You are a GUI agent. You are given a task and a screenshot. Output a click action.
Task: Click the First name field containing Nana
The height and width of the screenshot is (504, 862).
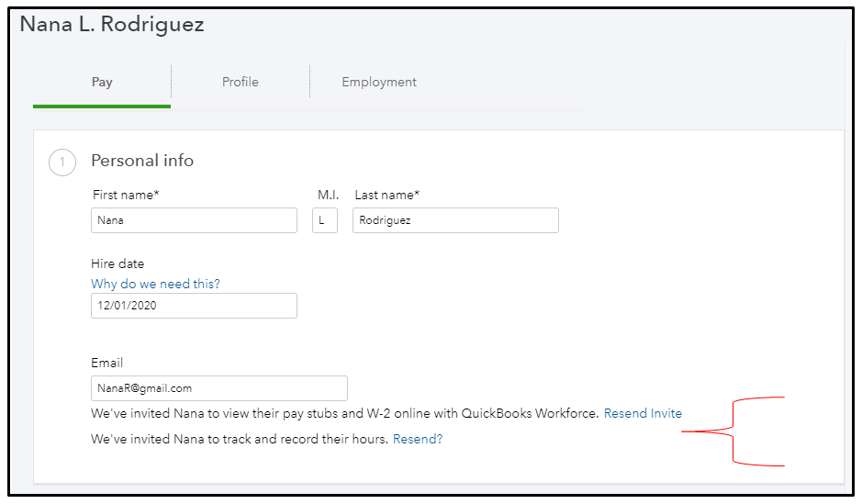point(194,220)
